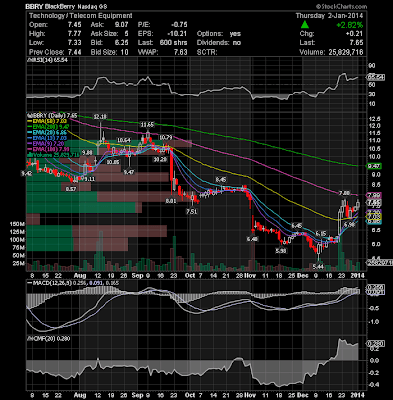This screenshot has height=400, width=393.
Task: Click the 11.65 September high price annotation
Action: tap(147, 125)
